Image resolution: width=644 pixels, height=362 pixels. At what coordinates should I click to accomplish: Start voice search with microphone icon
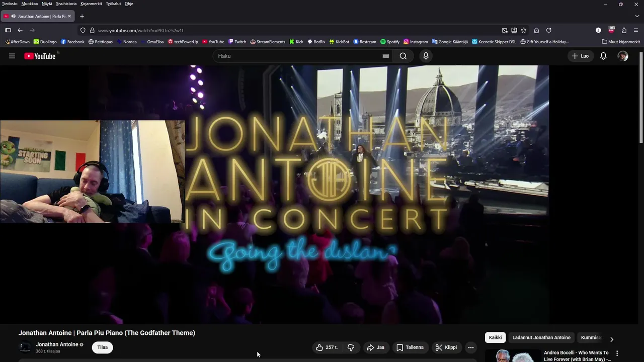pos(426,56)
